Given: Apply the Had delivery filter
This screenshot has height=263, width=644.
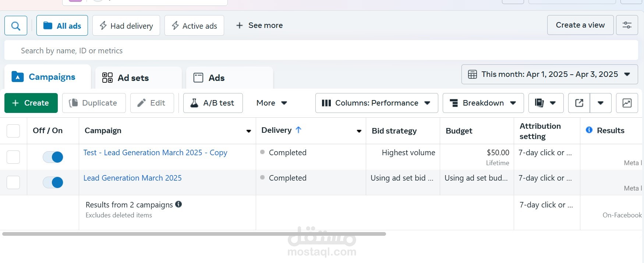Looking at the screenshot, I should pos(126,25).
